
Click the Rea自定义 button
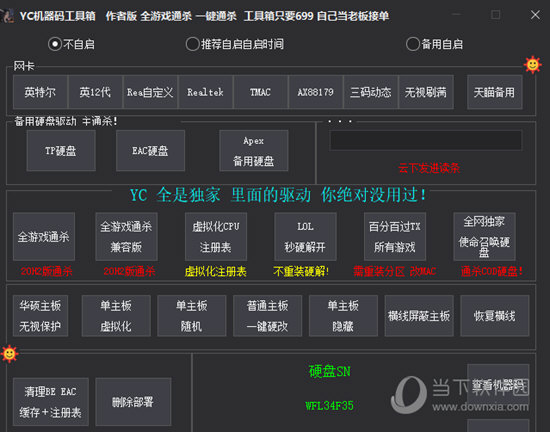pyautogui.click(x=150, y=92)
